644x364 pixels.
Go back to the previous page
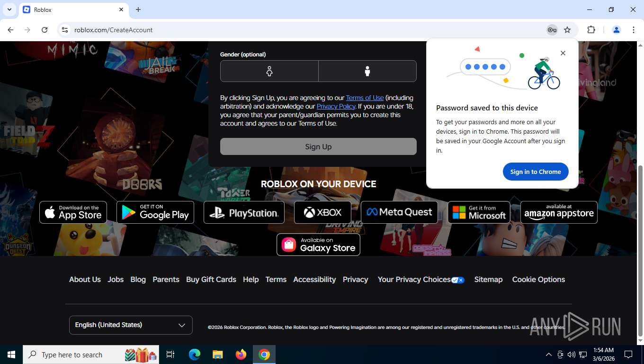point(10,30)
